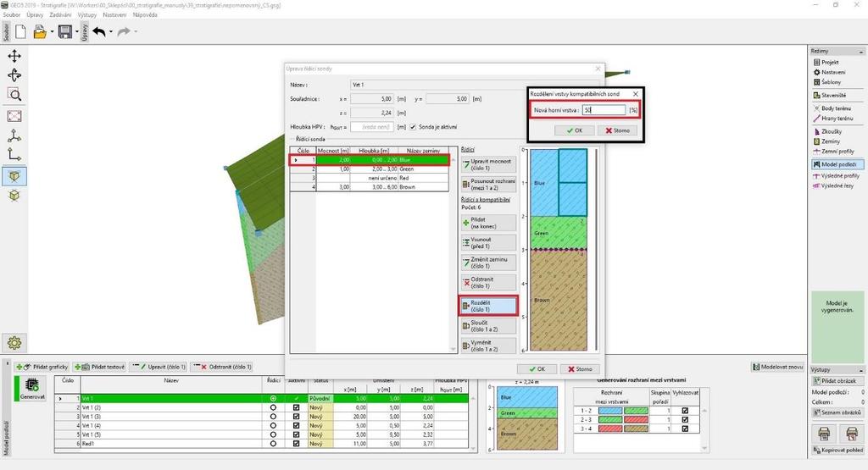Redo the last action
This screenshot has width=868, height=470.
click(x=124, y=31)
